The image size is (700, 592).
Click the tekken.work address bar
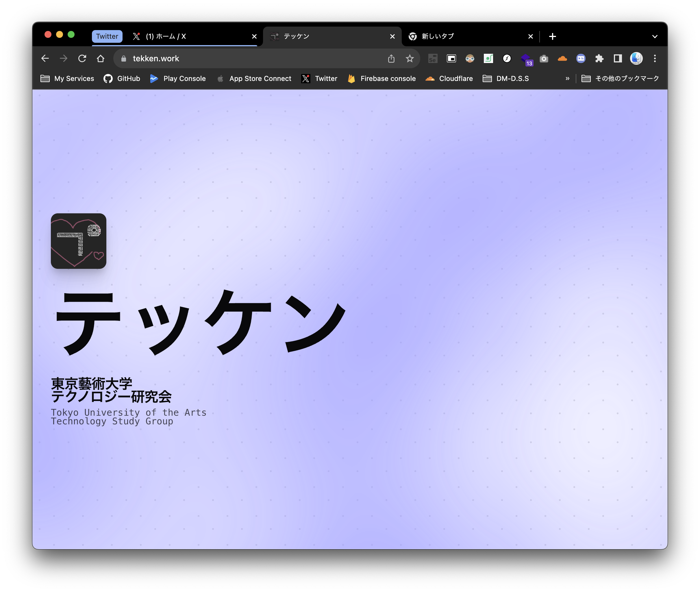click(252, 59)
